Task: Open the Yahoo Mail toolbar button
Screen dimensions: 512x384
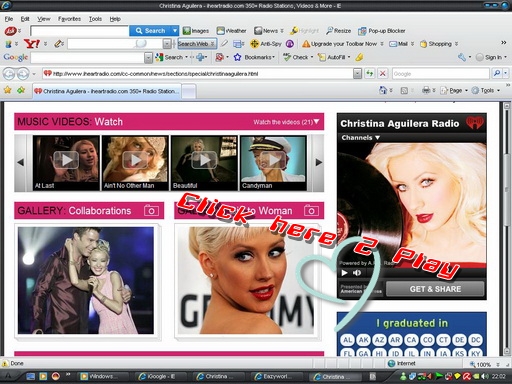Action: coord(399,44)
